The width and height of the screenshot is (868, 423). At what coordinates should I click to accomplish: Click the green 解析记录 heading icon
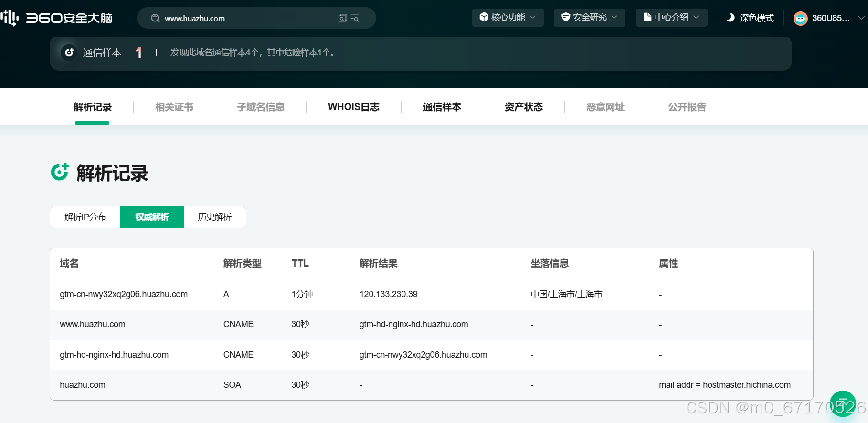[60, 172]
